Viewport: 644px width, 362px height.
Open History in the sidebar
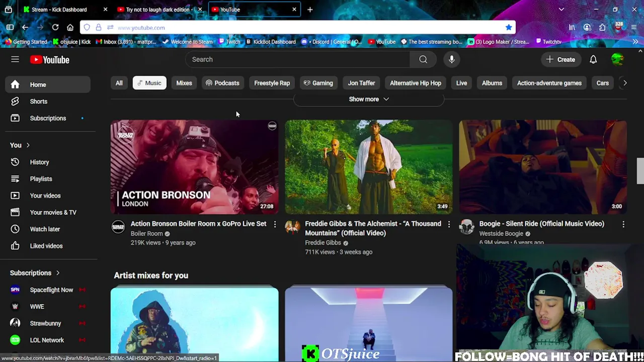pyautogui.click(x=48, y=162)
